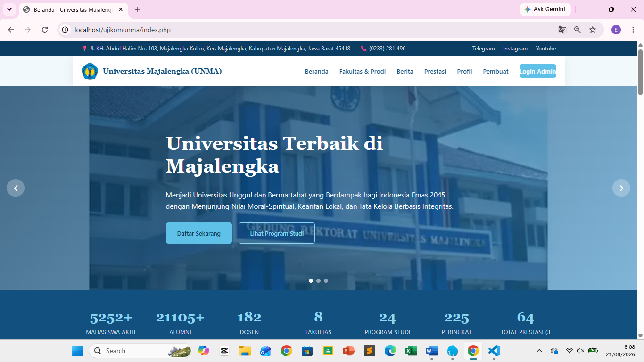Launch Visual Studio Code from the taskbar
Viewport: 644px width, 362px height.
[x=494, y=351]
